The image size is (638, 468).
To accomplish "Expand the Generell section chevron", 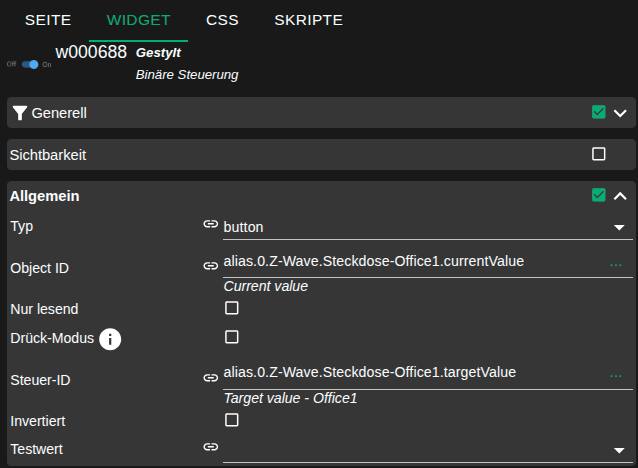I will [x=620, y=113].
